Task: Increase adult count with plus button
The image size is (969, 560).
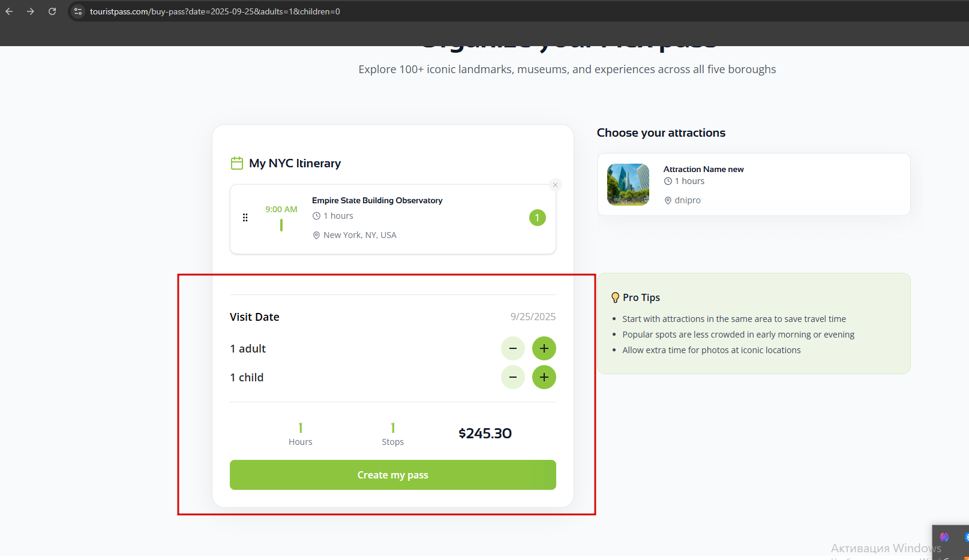Action: [544, 348]
